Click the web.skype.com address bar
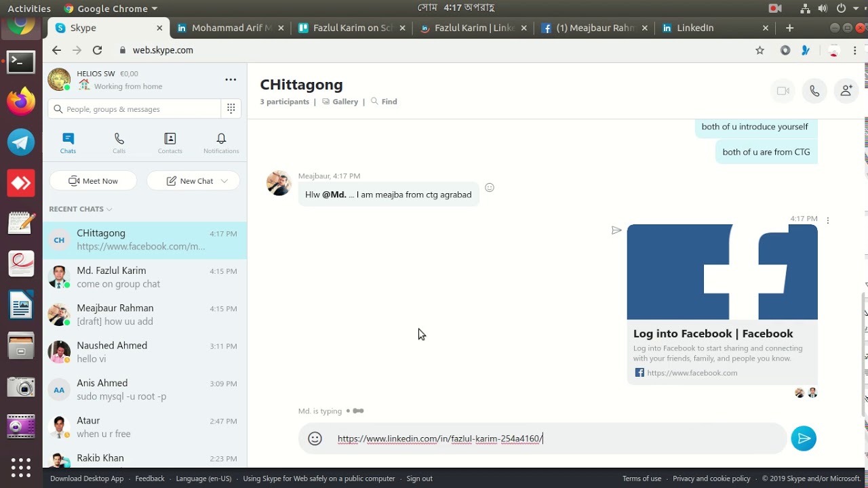Screen dimensions: 868x488 (434, 50)
